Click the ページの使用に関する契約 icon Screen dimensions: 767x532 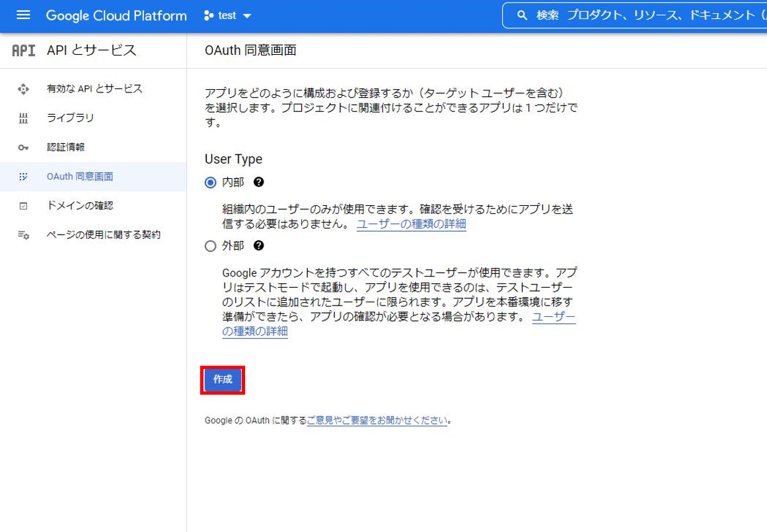(22, 234)
